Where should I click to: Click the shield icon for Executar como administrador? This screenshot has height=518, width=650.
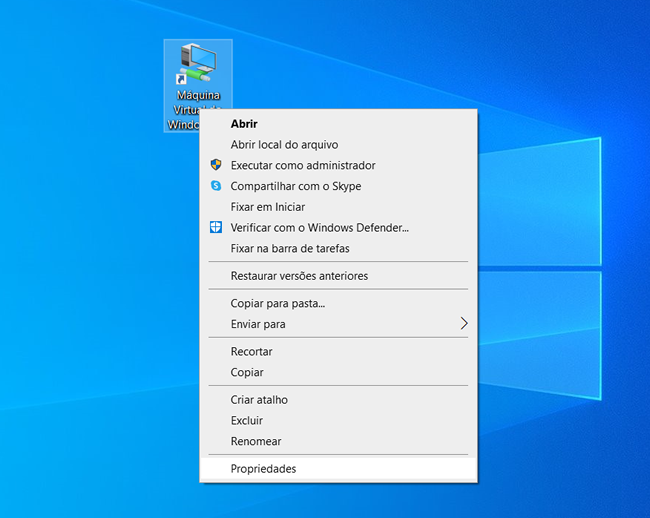coord(215,165)
